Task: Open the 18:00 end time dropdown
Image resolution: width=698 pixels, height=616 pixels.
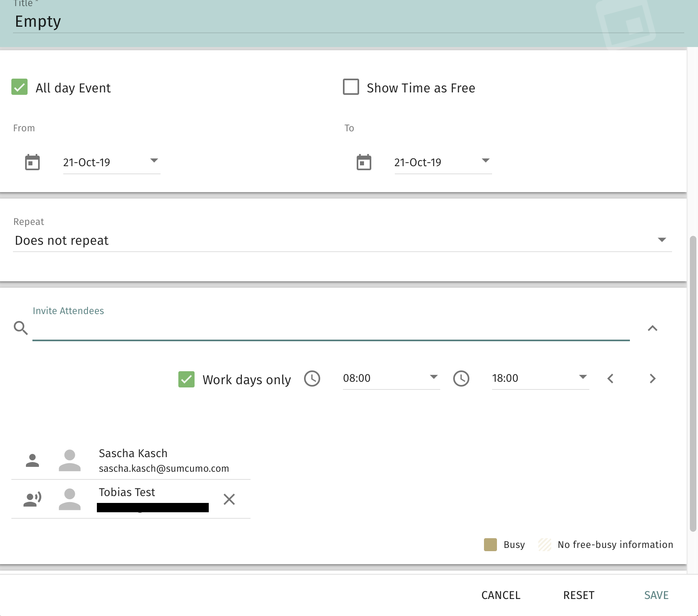Action: click(x=582, y=377)
